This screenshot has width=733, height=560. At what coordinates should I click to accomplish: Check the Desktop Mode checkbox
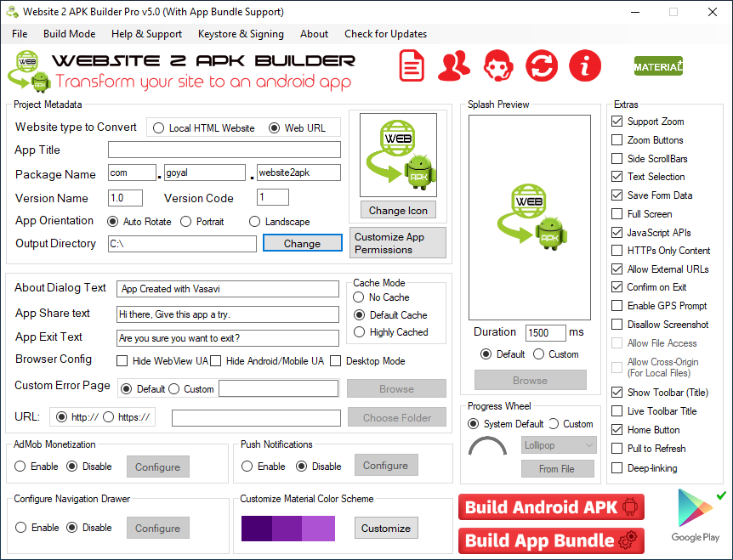pos(336,361)
